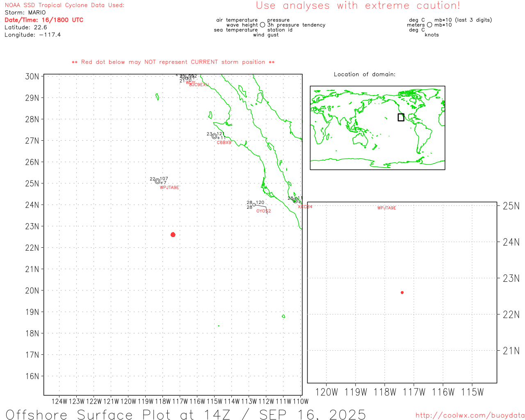Click the XCCB4 station id label
The height and width of the screenshot is (420, 525).
click(305, 207)
